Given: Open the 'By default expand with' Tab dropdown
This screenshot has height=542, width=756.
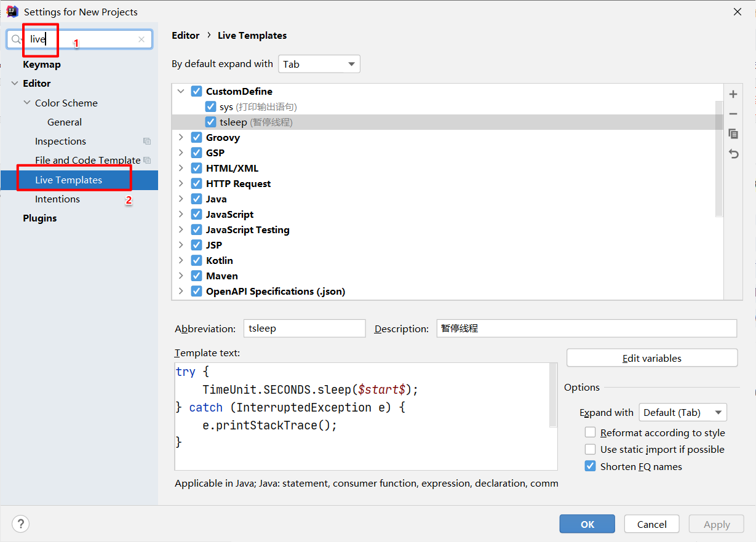Looking at the screenshot, I should [319, 64].
